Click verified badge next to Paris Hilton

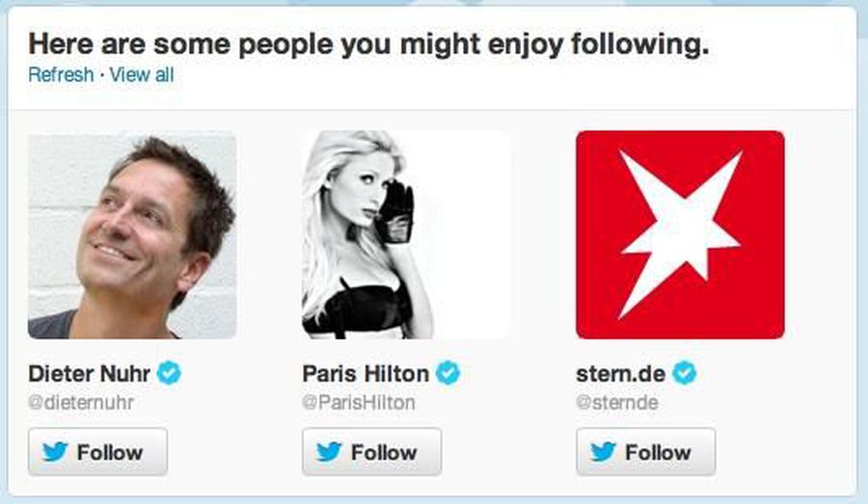pos(448,373)
